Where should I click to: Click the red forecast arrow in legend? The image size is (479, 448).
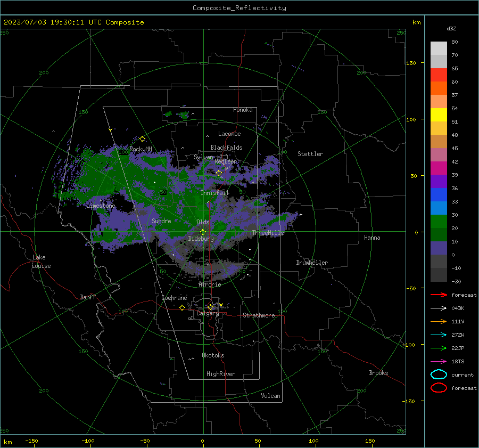[x=439, y=295]
